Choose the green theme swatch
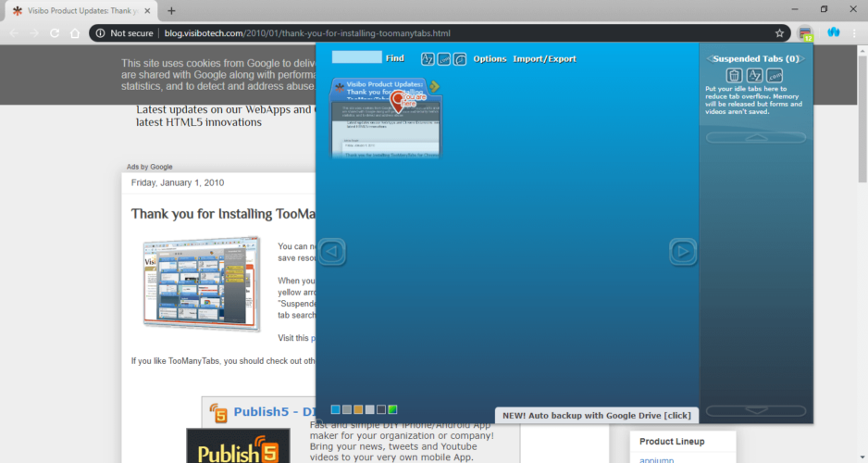 (x=392, y=410)
